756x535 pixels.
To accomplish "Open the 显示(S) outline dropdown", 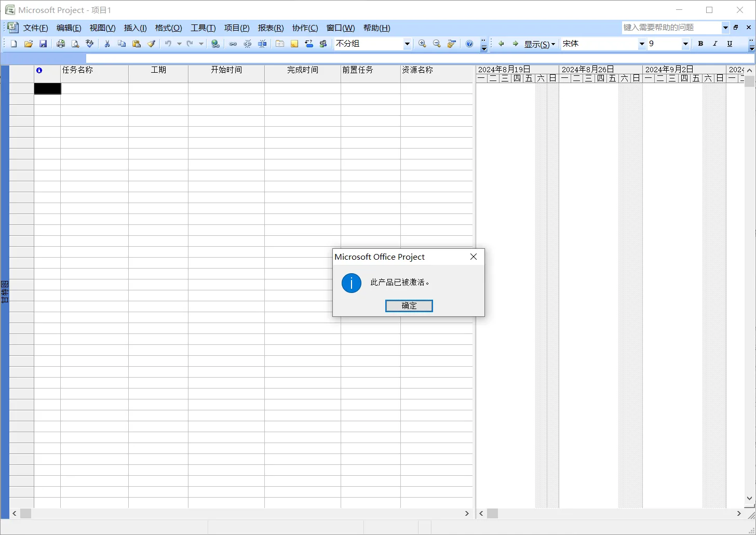I will [x=540, y=44].
